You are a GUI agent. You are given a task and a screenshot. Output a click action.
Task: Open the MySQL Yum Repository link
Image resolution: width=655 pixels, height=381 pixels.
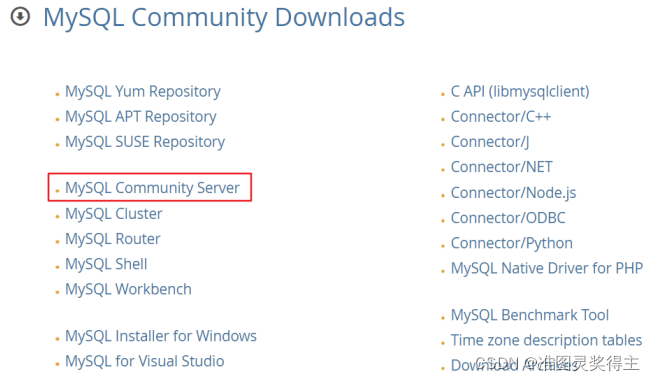click(x=143, y=92)
